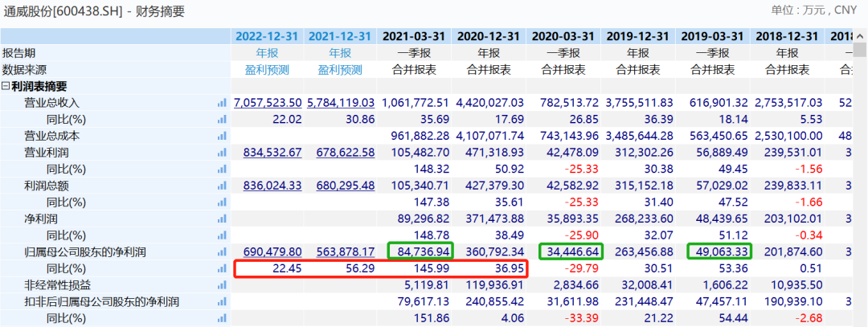Open chart icon for 利润总额 row

click(222, 186)
